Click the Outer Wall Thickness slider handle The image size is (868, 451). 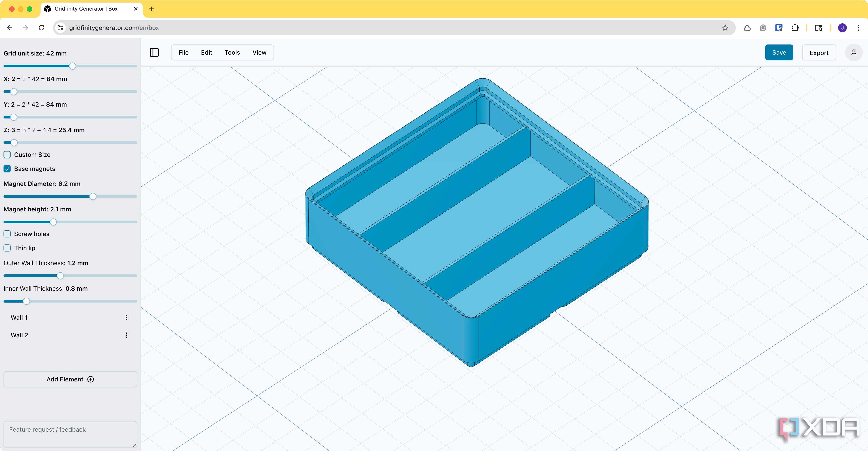tap(60, 276)
